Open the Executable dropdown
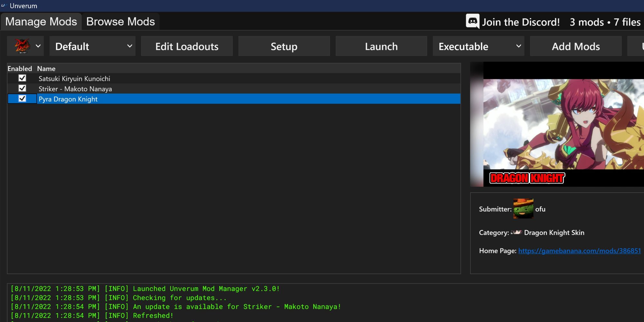The width and height of the screenshot is (644, 322). 478,46
